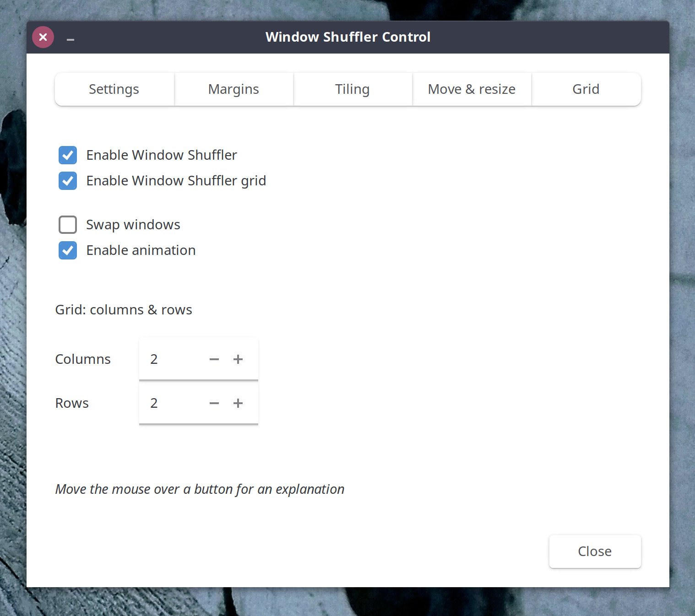Click the Window Shuffler Control title bar
The image size is (695, 616).
tap(348, 37)
